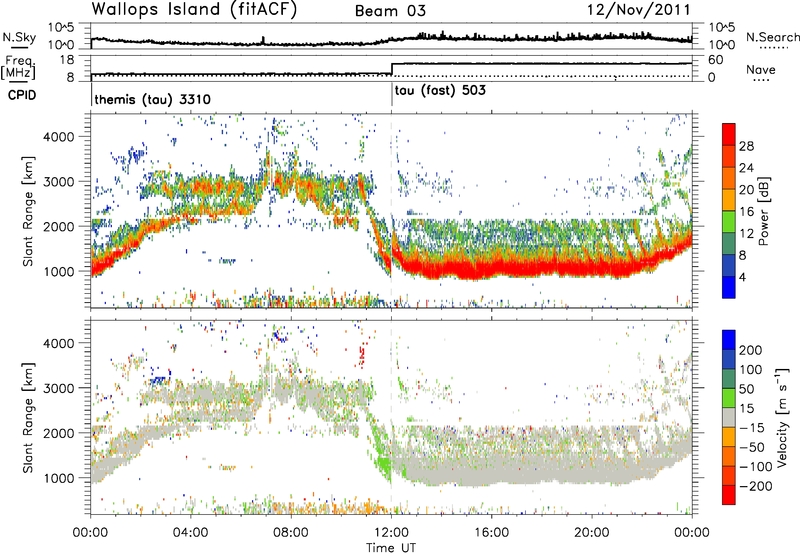Screen dimensions: 800x554
Task: Click the left '10^5' noise axis tick
Action: (61, 27)
